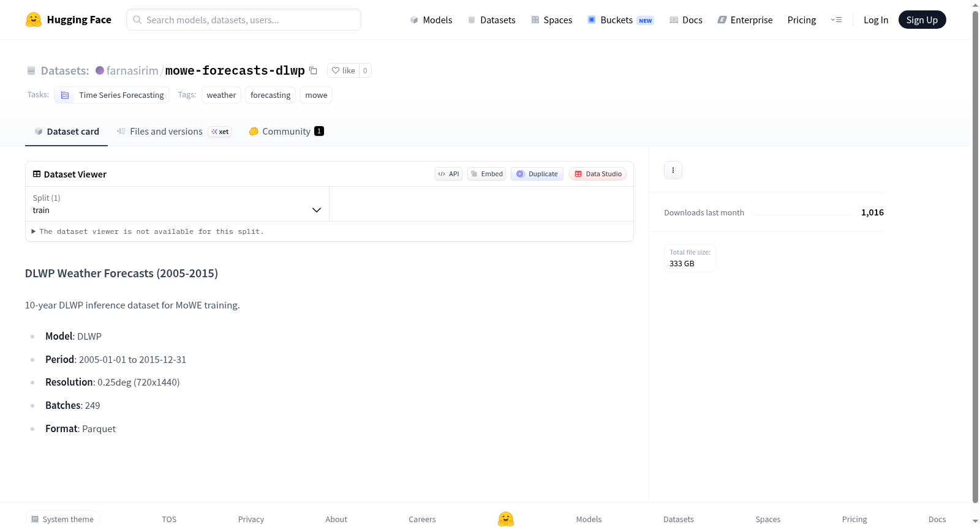Screen dimensions: 980x527
Task: Open the Spaces footer link
Action: tap(768, 519)
